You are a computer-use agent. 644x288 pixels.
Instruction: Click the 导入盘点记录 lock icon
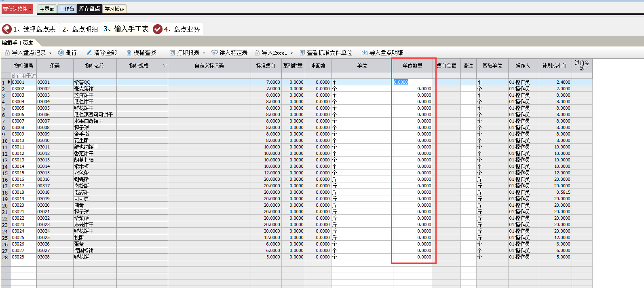pyautogui.click(x=7, y=53)
